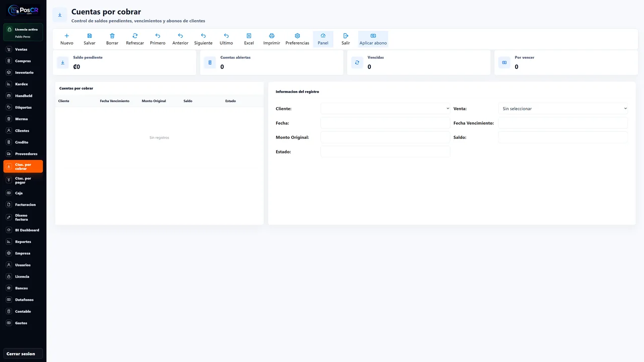Click Aplicar abono button
The width and height of the screenshot is (644, 362).
tap(373, 39)
